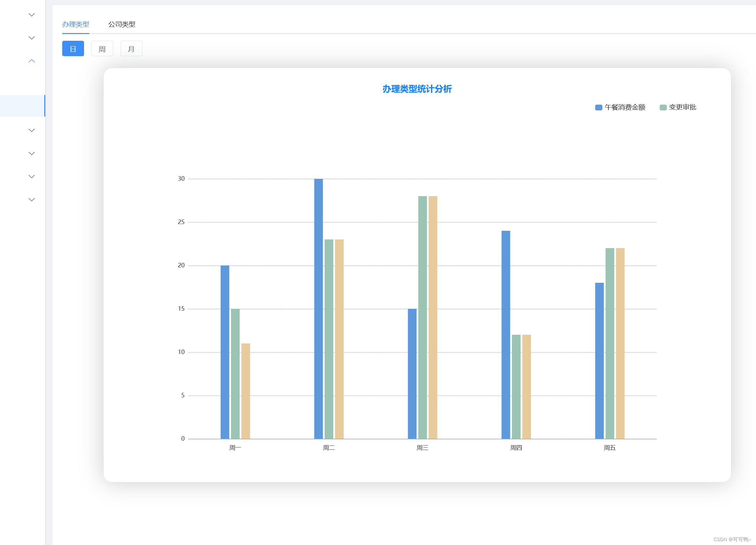Click the green bar for 周二

pyautogui.click(x=329, y=339)
